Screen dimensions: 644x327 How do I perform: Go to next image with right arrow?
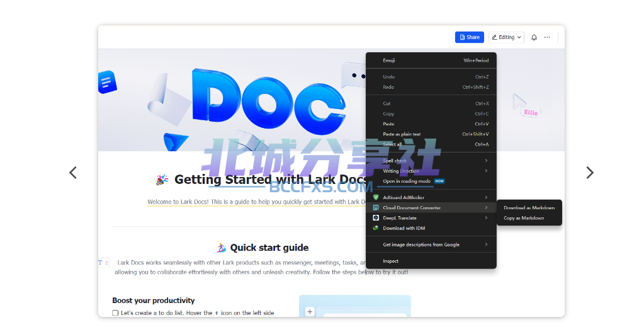pyautogui.click(x=590, y=173)
